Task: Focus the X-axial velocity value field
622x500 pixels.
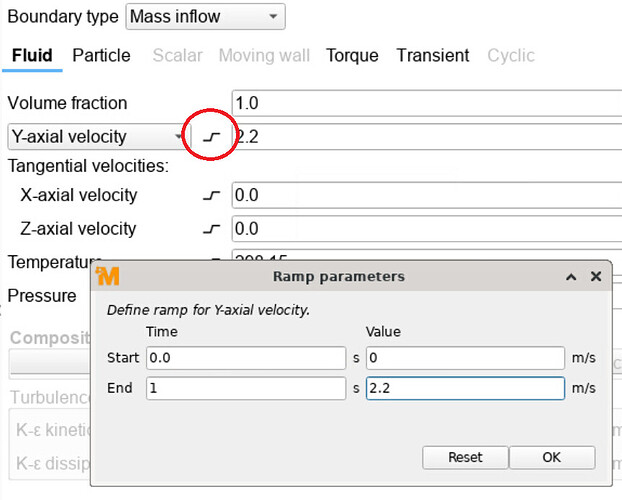Action: click(x=427, y=195)
